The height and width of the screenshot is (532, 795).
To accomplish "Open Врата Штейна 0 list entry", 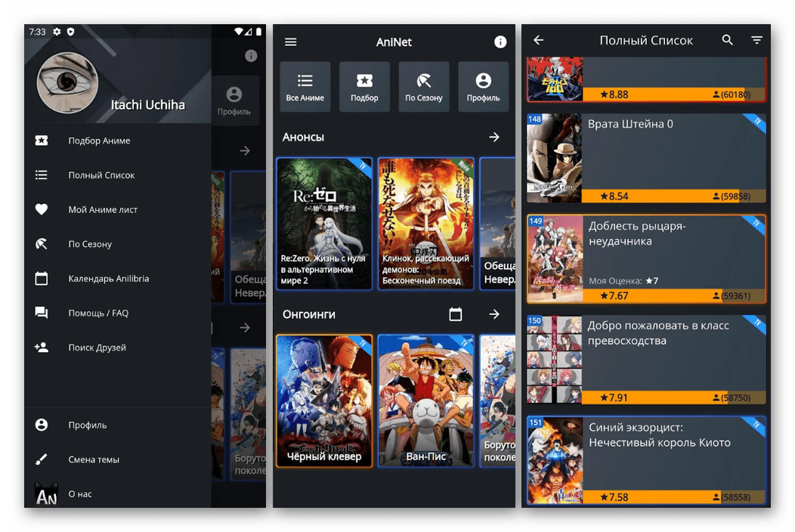I will click(646, 159).
